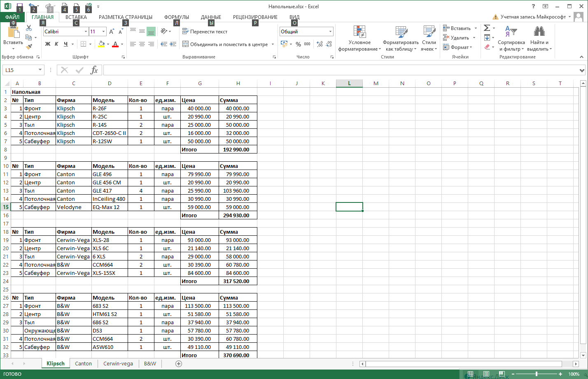This screenshot has width=588, height=379.
Task: Align cell text to the left
Action: [x=133, y=44]
